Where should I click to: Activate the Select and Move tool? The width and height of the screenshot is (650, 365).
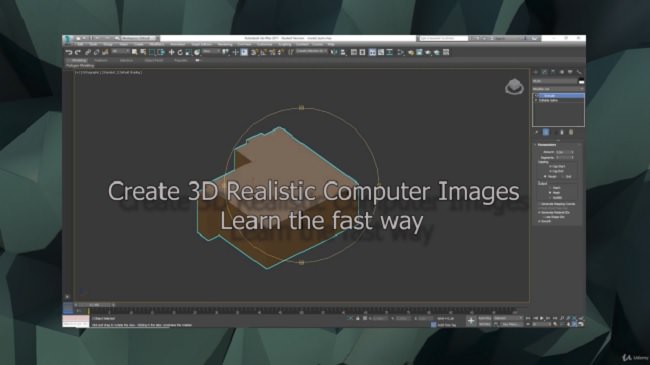pos(171,52)
